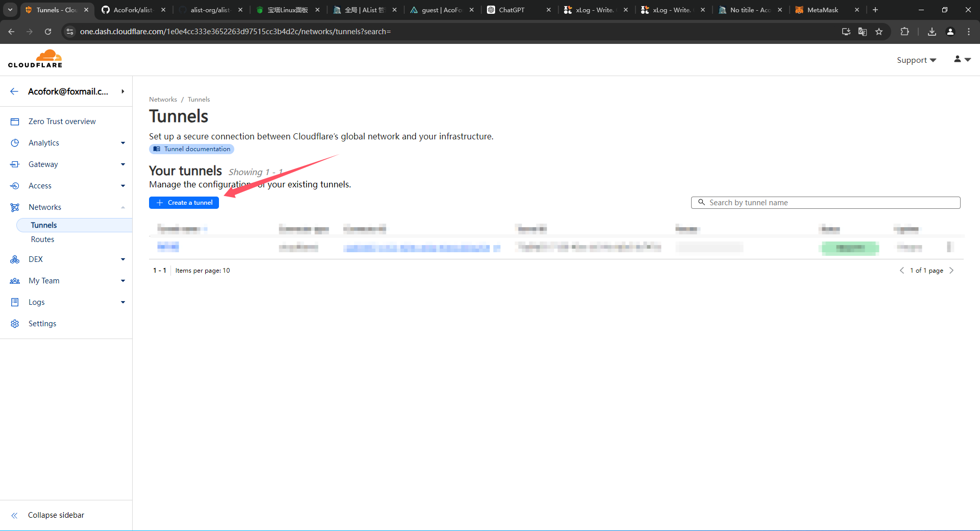Click the Search by tunnel name field
This screenshot has height=531, width=980.
825,203
